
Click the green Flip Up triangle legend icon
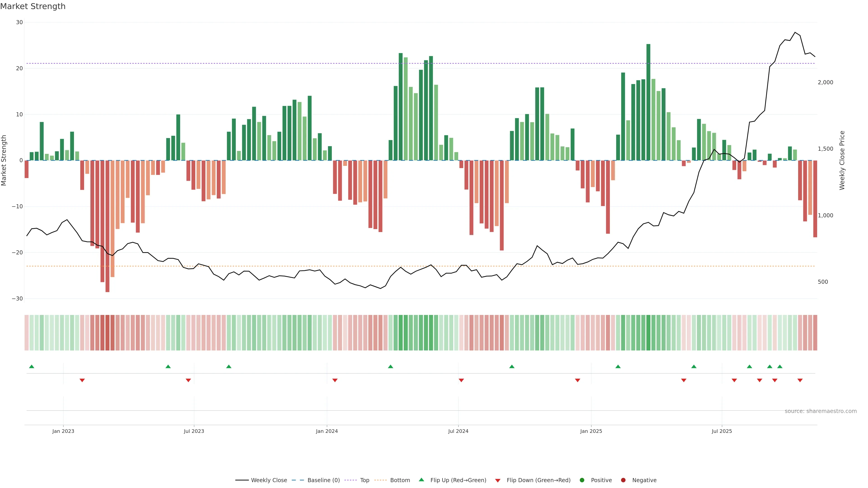[421, 480]
